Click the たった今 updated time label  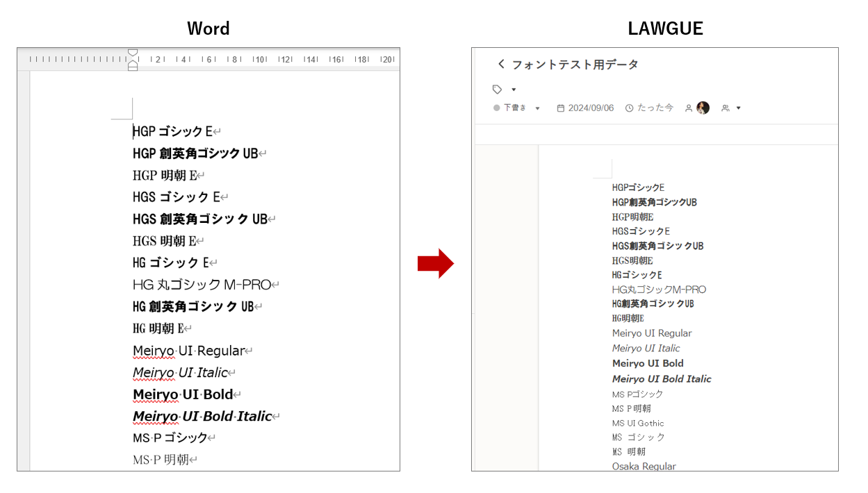tap(655, 108)
